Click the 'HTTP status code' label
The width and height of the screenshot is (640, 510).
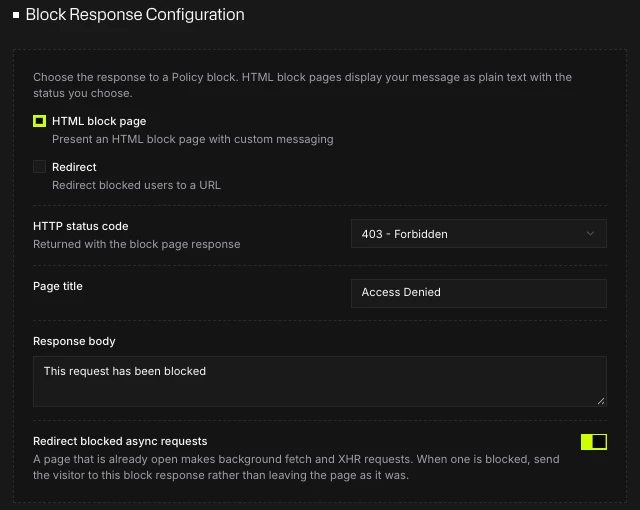tap(81, 226)
